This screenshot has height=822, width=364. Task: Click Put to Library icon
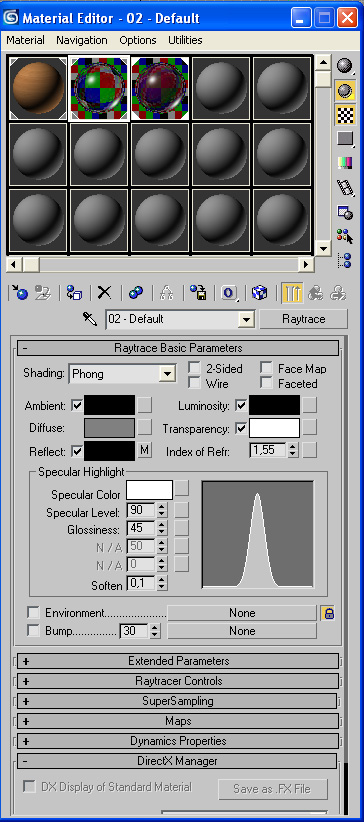point(198,293)
